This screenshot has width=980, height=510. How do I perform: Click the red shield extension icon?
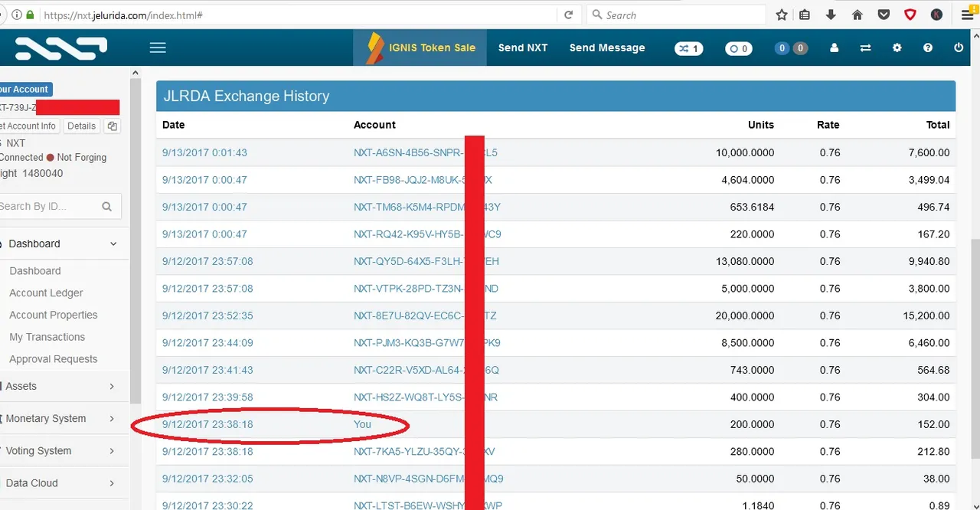[910, 15]
